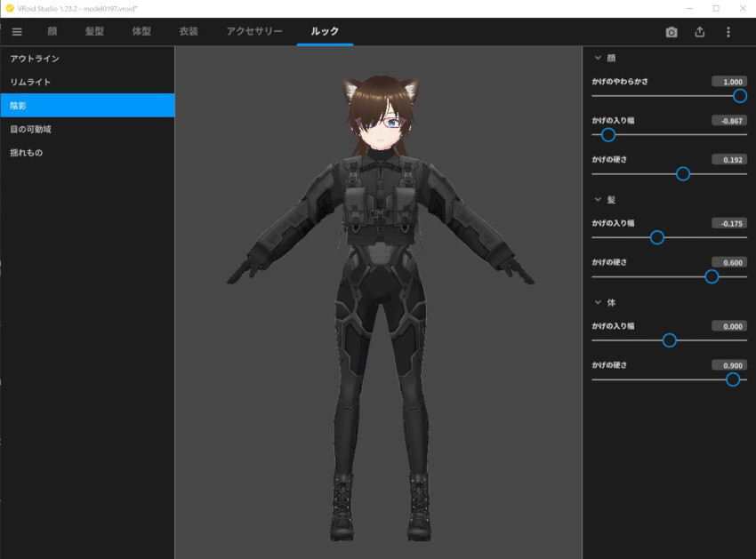Click the face かげの入り幅 value field
This screenshot has height=559, width=756.
728,120
